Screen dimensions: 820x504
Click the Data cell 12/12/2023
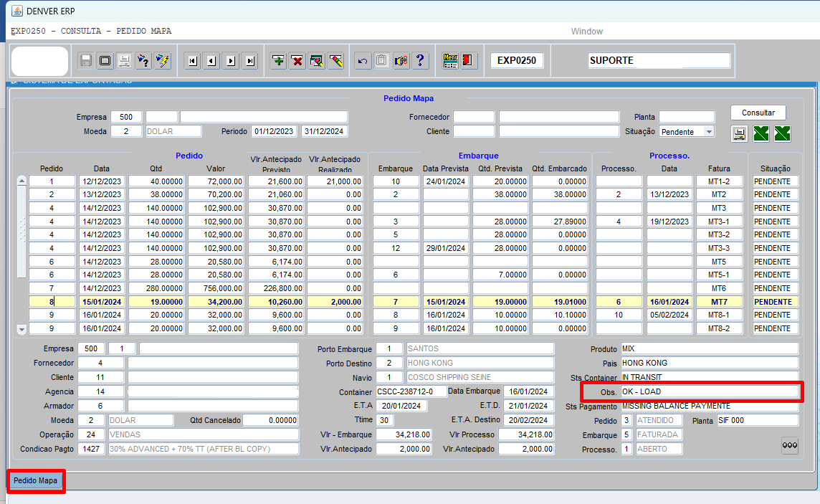(x=102, y=181)
